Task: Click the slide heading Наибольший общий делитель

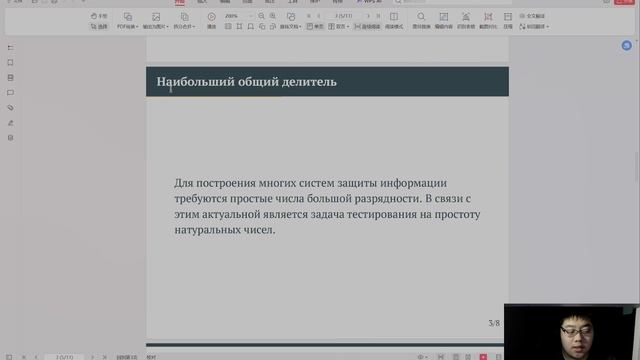Action: click(247, 82)
